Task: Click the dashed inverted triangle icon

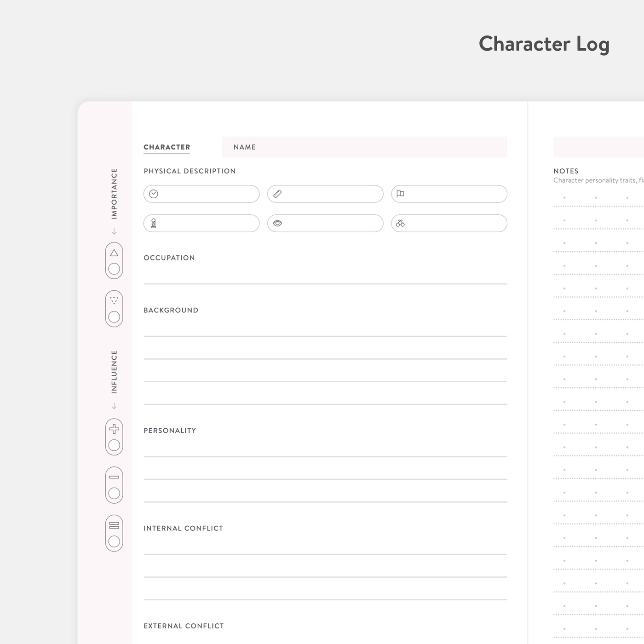Action: click(114, 301)
